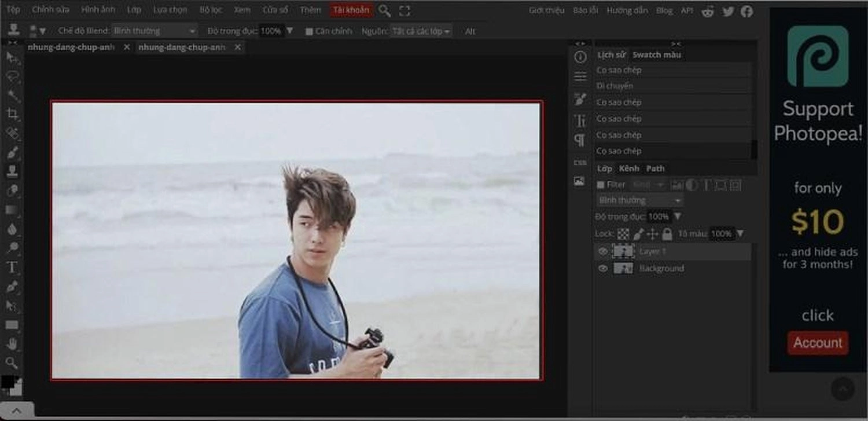Open the Chỉnh sửa menu

click(50, 10)
